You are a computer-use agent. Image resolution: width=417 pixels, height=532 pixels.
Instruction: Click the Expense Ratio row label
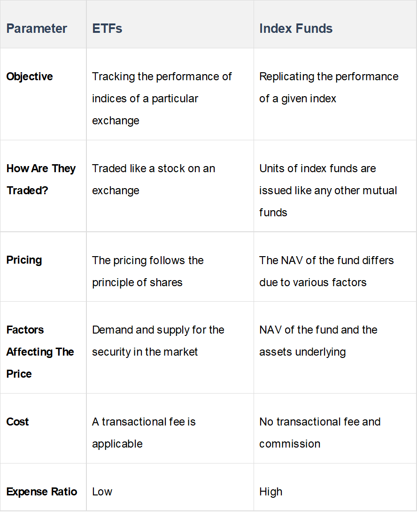(42, 492)
